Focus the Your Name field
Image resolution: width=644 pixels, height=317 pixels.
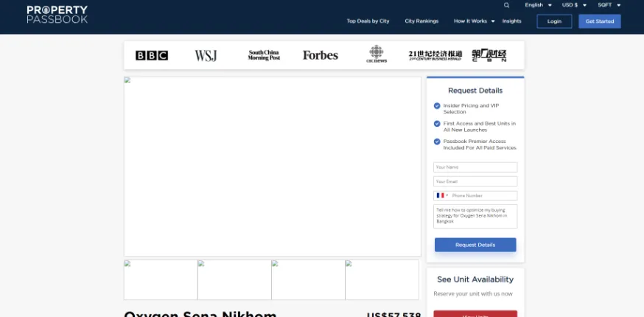point(475,167)
